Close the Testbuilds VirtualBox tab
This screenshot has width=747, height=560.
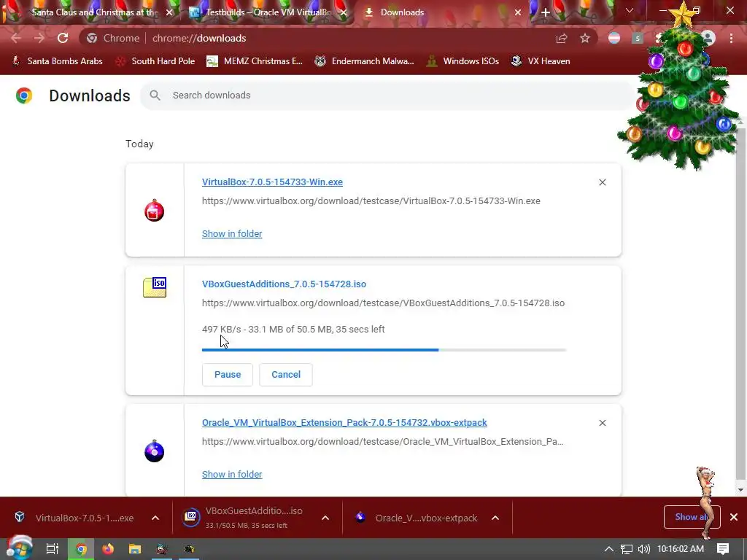point(344,12)
